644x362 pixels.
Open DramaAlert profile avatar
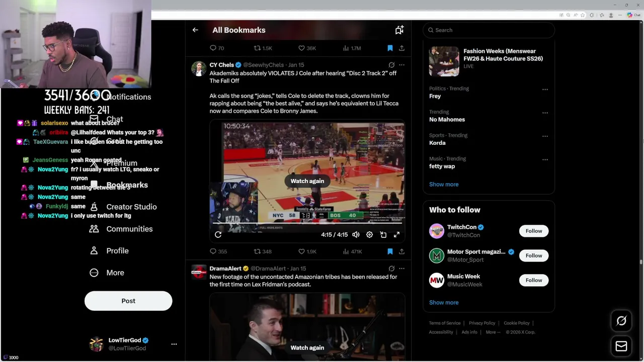(x=199, y=272)
